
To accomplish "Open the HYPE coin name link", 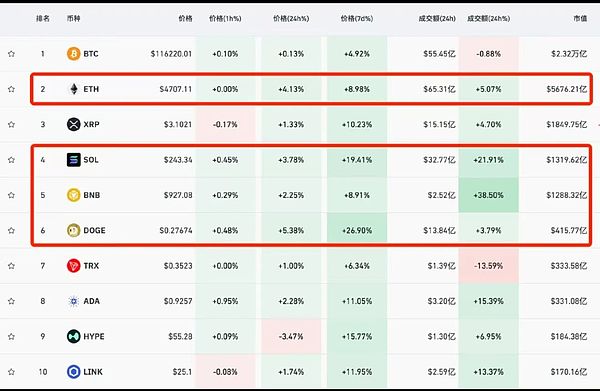I will click(x=94, y=336).
